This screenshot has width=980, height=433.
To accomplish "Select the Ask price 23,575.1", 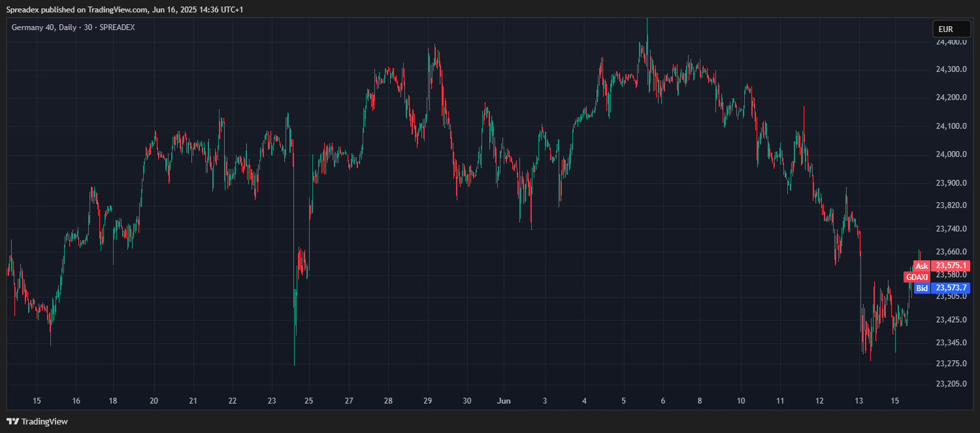I will [x=951, y=266].
